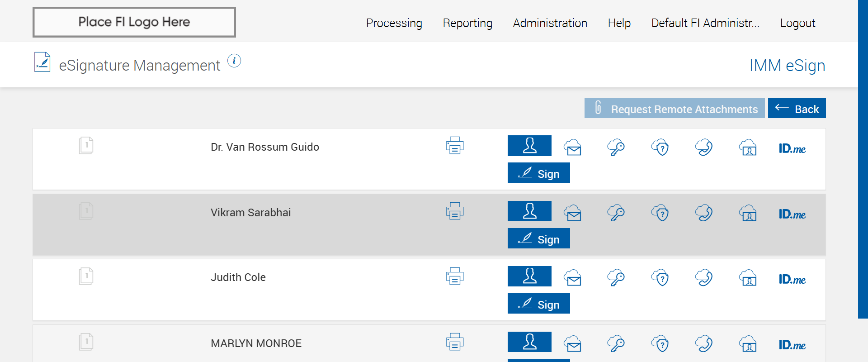868x362 pixels.
Task: Expand the Default FI Administrator user menu
Action: pos(705,23)
